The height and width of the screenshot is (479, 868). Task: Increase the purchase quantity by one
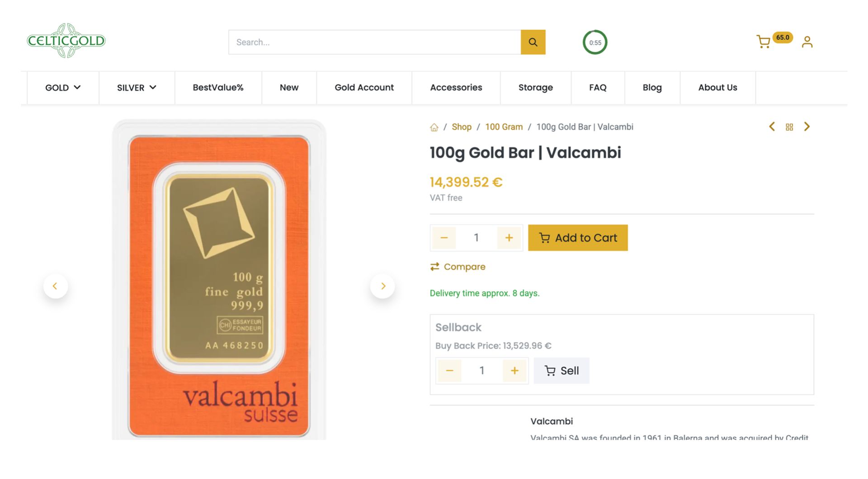click(509, 238)
